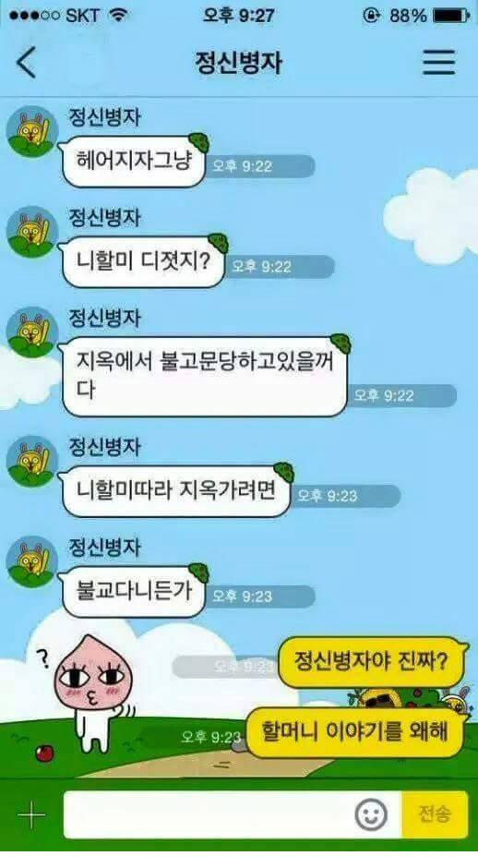Tap sender name above 니할미따라 지옥가려면

[x=104, y=447]
